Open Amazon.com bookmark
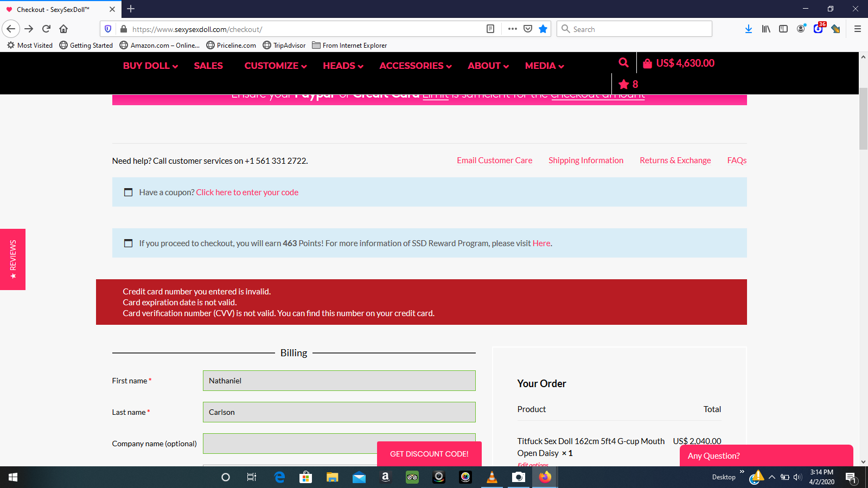This screenshot has width=868, height=488. coord(159,46)
